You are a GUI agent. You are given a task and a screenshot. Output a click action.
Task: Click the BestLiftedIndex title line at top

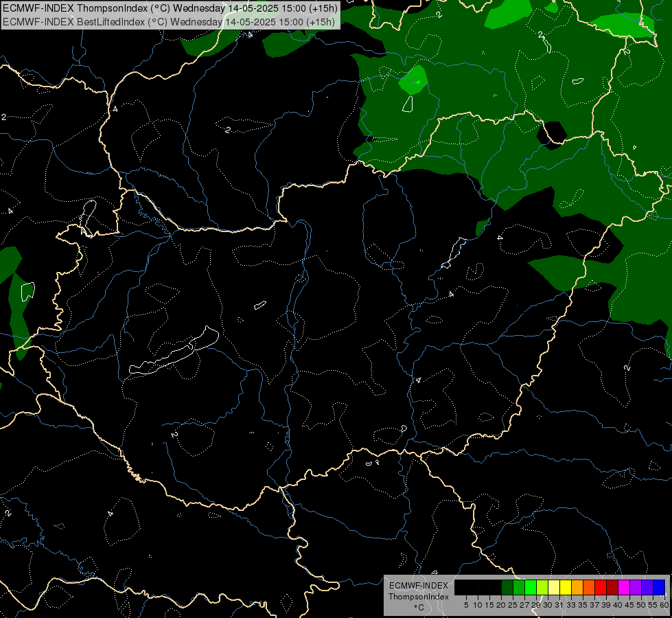[x=169, y=22]
